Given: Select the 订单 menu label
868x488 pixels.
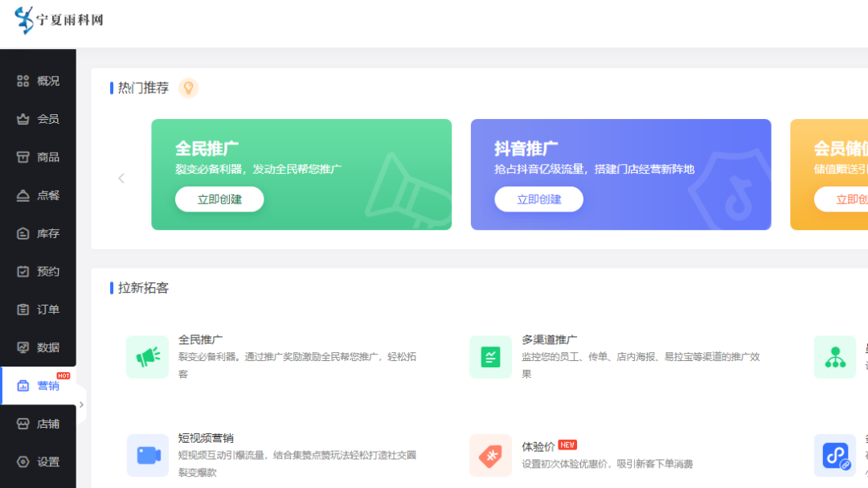Looking at the screenshot, I should [x=48, y=310].
